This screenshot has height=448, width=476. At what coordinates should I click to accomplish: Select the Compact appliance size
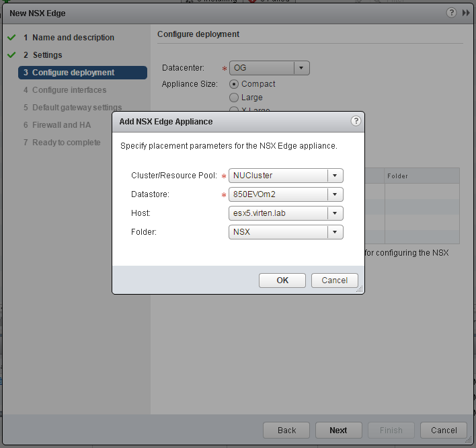click(234, 84)
